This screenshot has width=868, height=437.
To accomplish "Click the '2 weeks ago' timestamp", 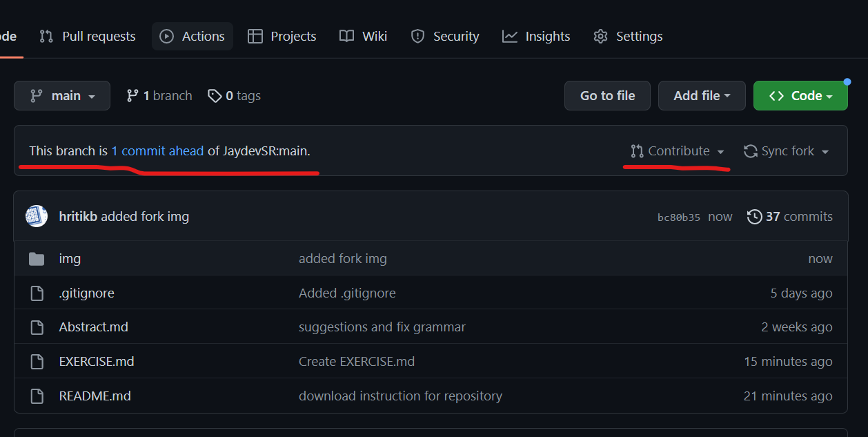I will [x=797, y=327].
